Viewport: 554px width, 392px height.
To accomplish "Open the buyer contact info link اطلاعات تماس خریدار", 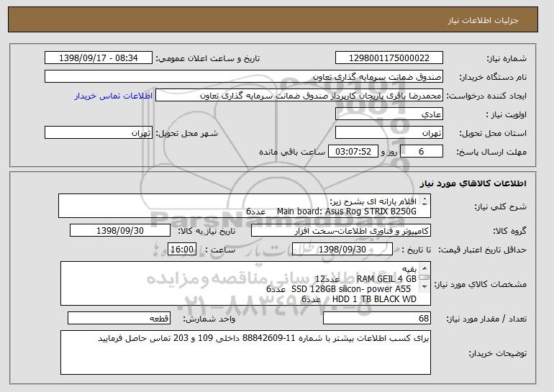I will 114,96.
